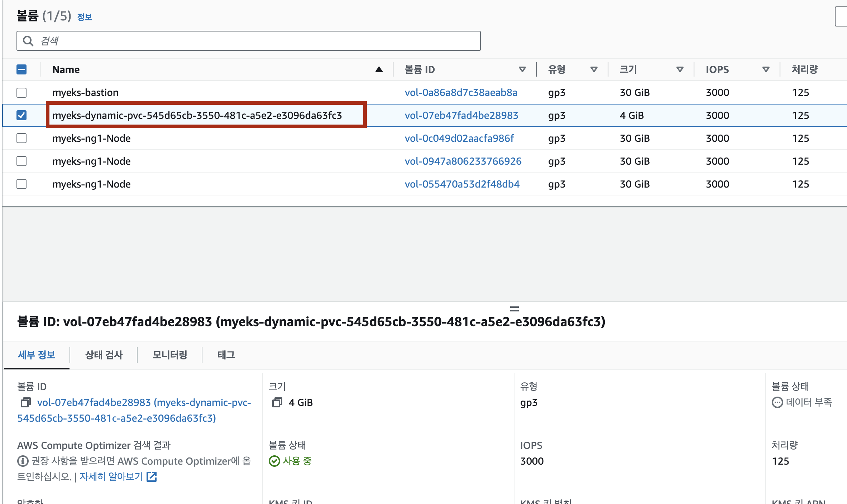Toggle the select-all header checkbox
Screen dimensions: 847x504
point(21,69)
